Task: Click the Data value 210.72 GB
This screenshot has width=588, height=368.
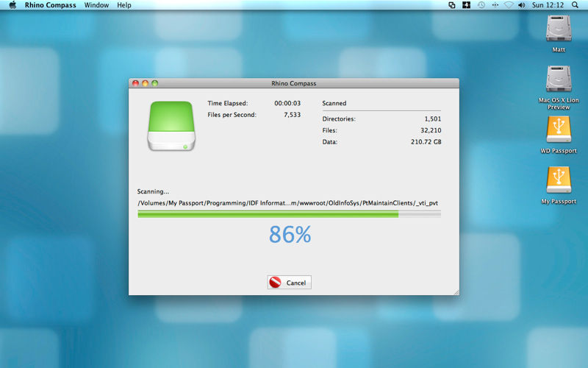Action: click(x=426, y=142)
